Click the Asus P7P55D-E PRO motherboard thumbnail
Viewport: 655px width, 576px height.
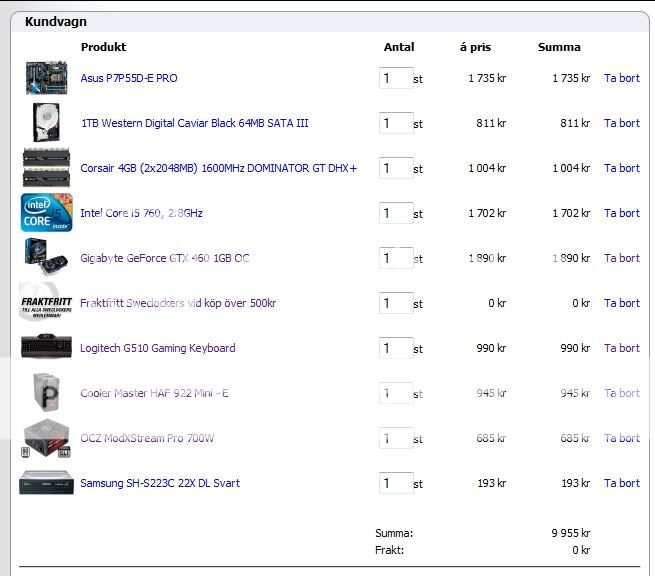(46, 78)
